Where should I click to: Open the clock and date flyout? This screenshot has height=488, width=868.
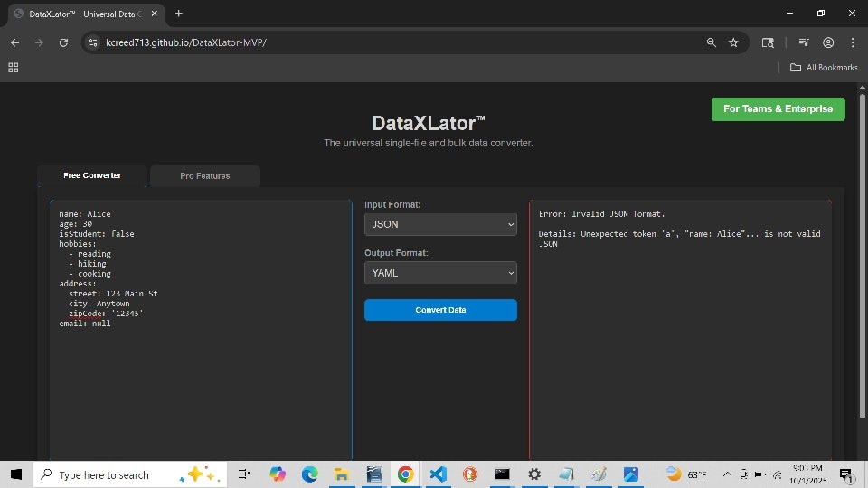pos(807,474)
